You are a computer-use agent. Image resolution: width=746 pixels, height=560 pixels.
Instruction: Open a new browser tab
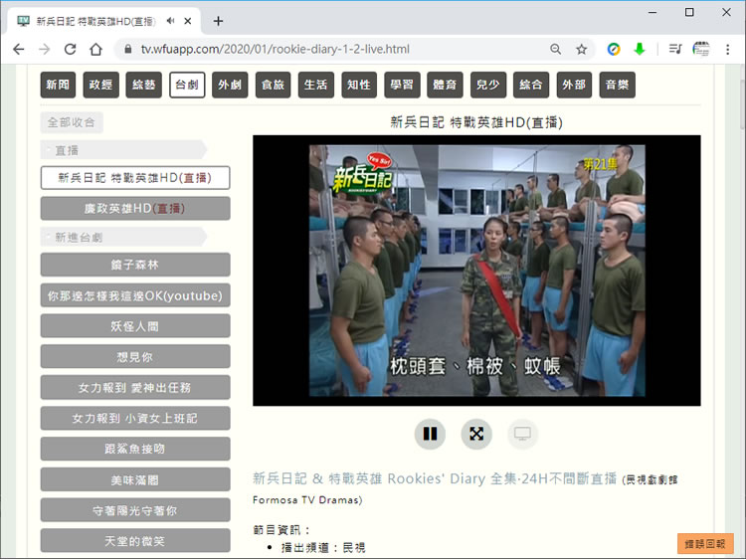[x=218, y=21]
